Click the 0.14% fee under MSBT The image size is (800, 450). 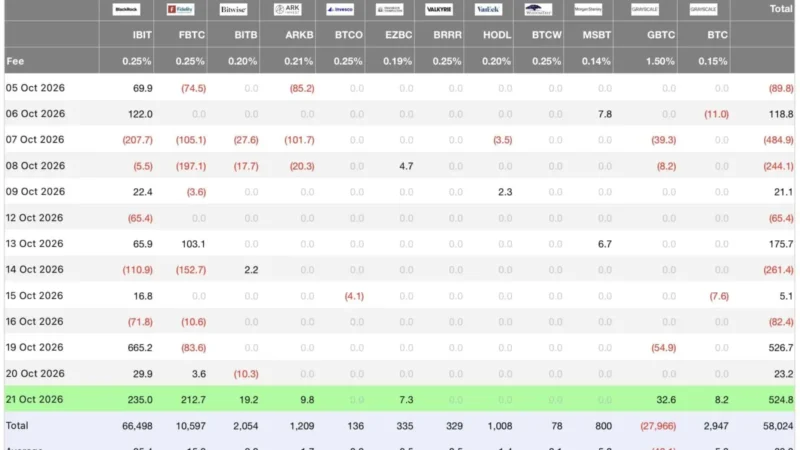pos(596,61)
